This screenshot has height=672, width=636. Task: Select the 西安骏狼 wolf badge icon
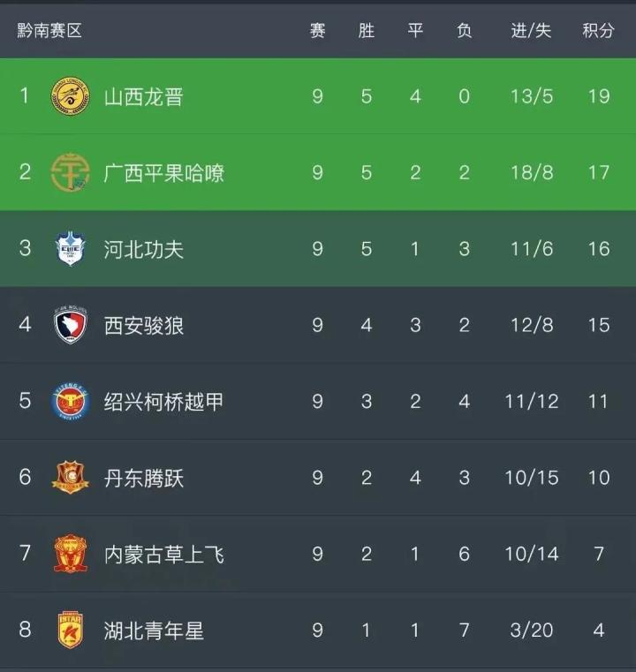pyautogui.click(x=70, y=325)
